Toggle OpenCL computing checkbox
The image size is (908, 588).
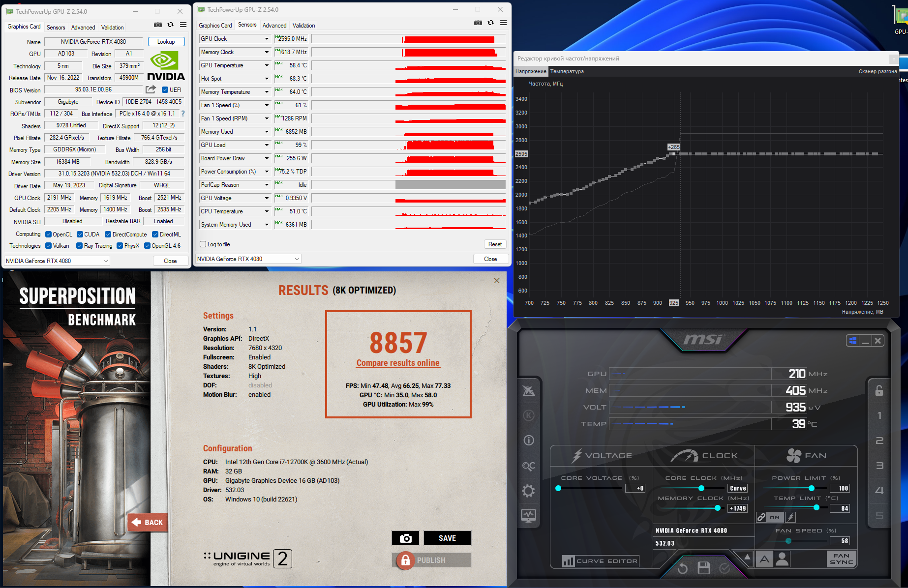pos(48,235)
